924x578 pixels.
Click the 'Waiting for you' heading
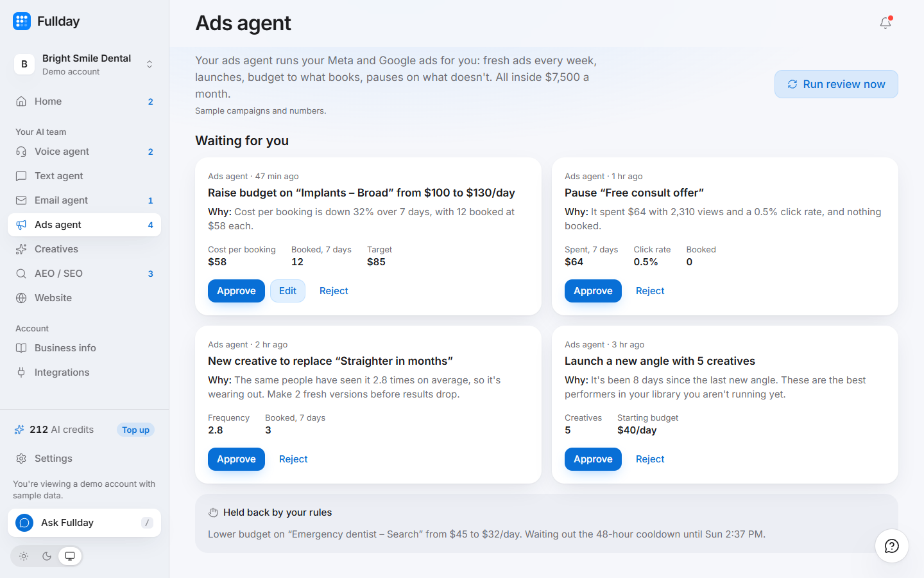[x=242, y=141]
